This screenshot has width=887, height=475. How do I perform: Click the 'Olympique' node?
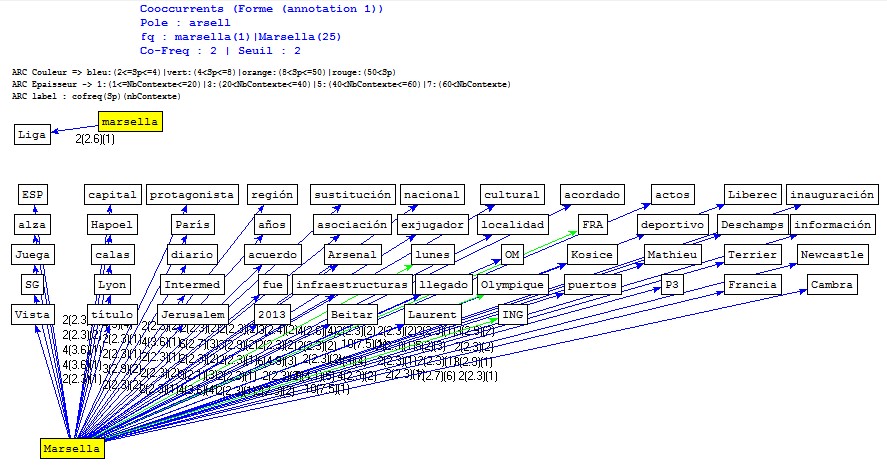coord(512,284)
